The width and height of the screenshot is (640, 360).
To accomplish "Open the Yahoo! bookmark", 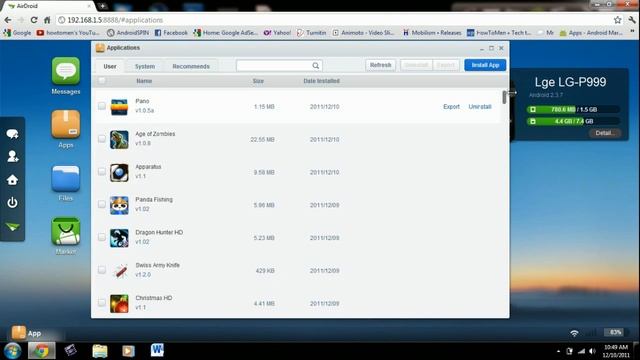I will pos(277,33).
